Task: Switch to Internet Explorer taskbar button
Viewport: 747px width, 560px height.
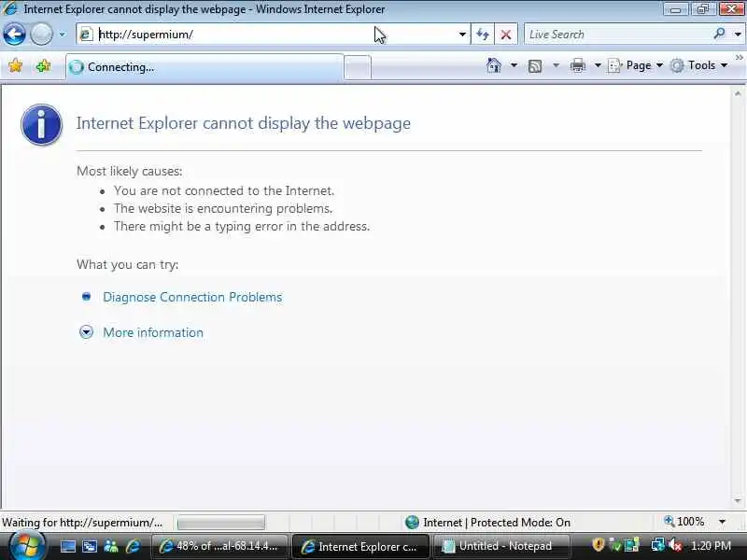Action: pyautogui.click(x=360, y=546)
